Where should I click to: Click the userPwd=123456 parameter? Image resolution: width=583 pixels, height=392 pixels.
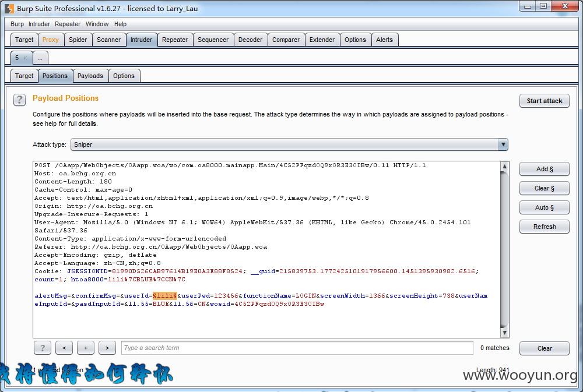[x=210, y=296]
